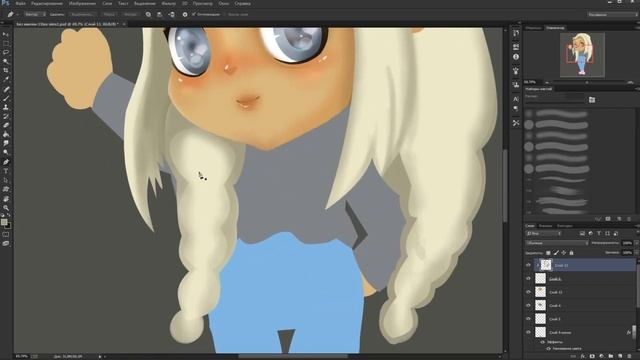This screenshot has width=640, height=360.
Task: Hide layer Слой 9 копия
Action: (x=528, y=332)
